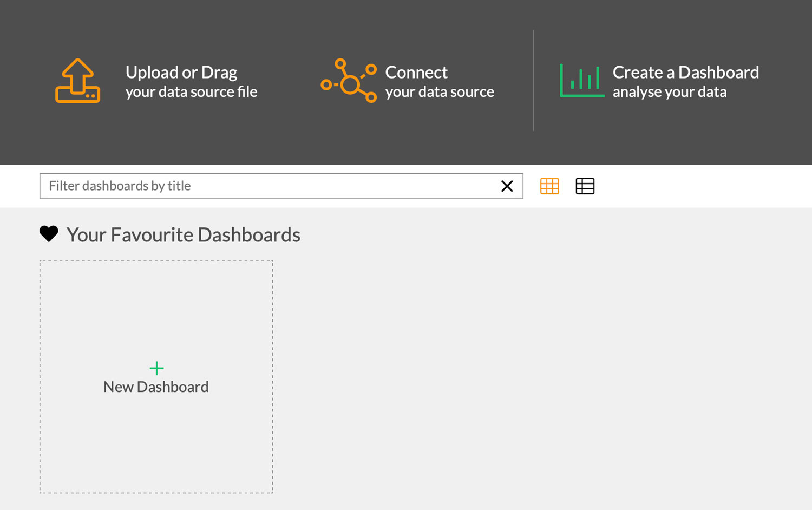The image size is (812, 510).
Task: Click the connect data source network icon
Action: (349, 80)
